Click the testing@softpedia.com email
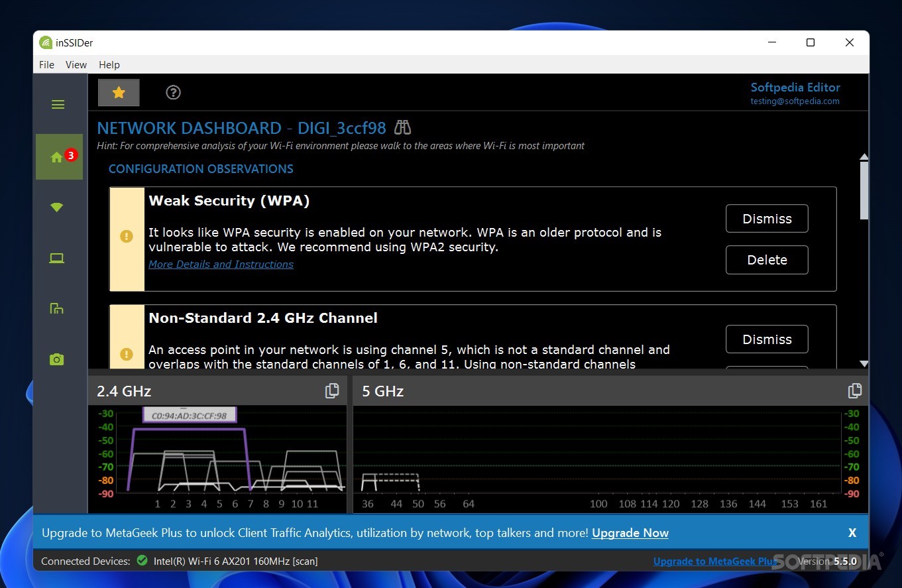Image resolution: width=902 pixels, height=588 pixels. tap(795, 101)
